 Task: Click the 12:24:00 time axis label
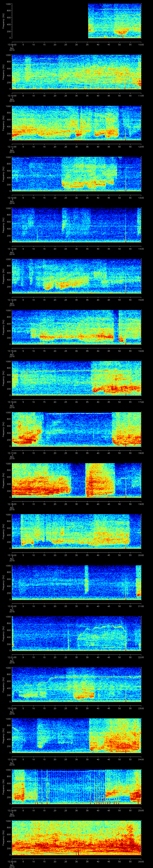[12, 810]
